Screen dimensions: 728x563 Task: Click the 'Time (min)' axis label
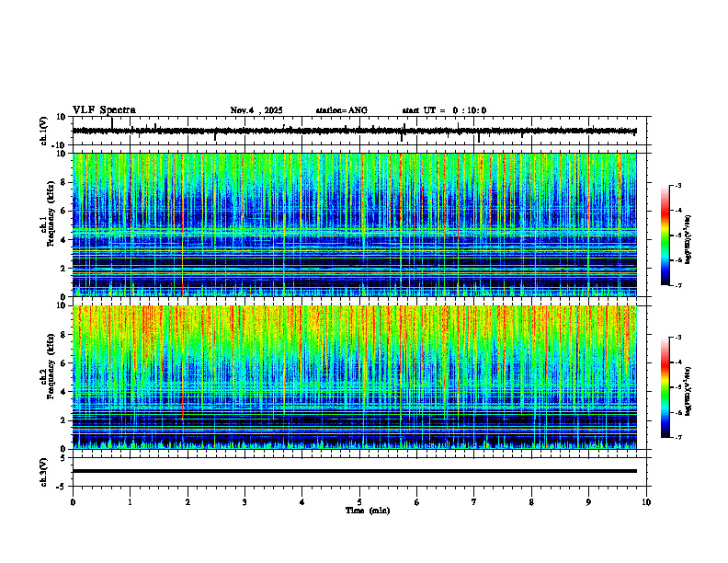(368, 511)
